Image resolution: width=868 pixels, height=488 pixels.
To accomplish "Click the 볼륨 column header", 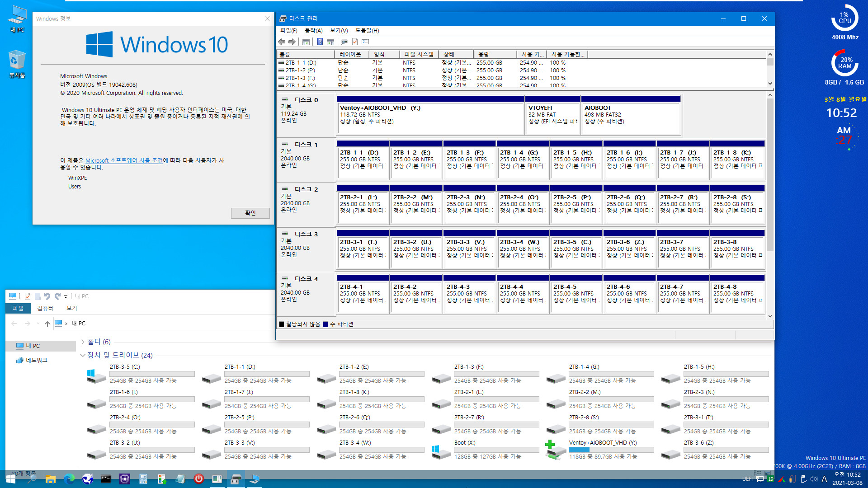I will 306,54.
